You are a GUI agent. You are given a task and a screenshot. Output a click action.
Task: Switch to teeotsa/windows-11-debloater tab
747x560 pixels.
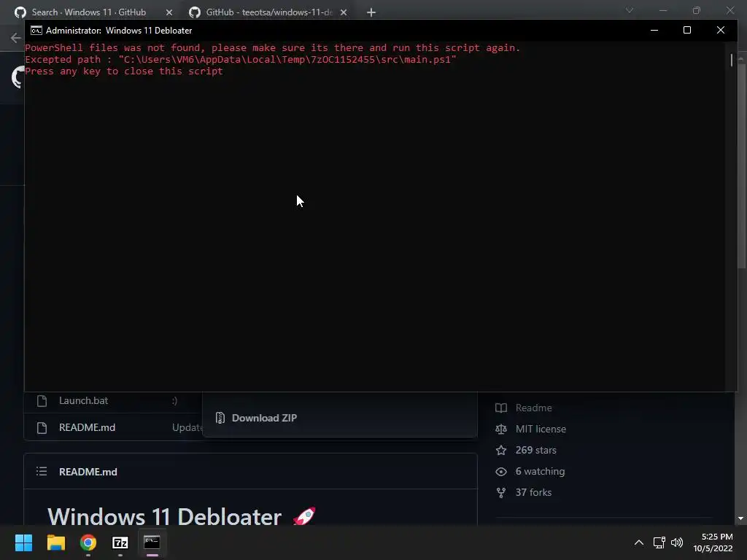point(269,12)
